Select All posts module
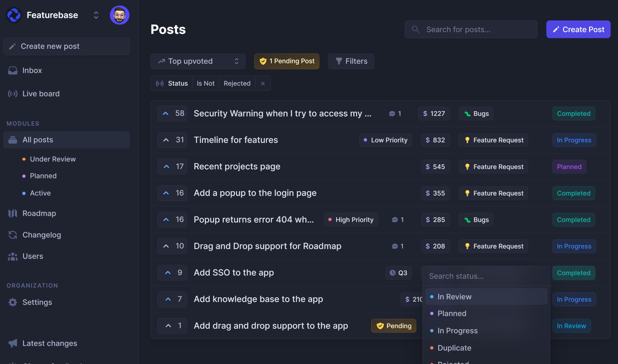This screenshot has width=618, height=364. click(66, 140)
